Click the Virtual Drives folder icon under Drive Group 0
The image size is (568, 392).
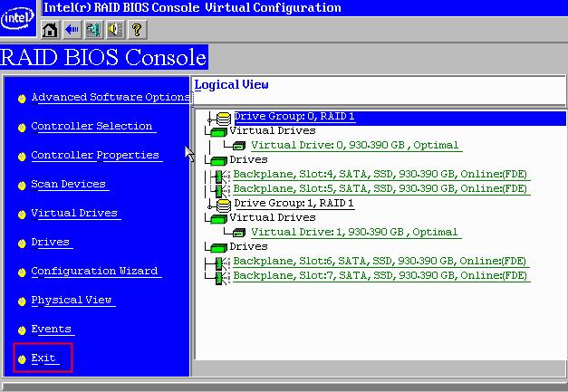[x=218, y=132]
